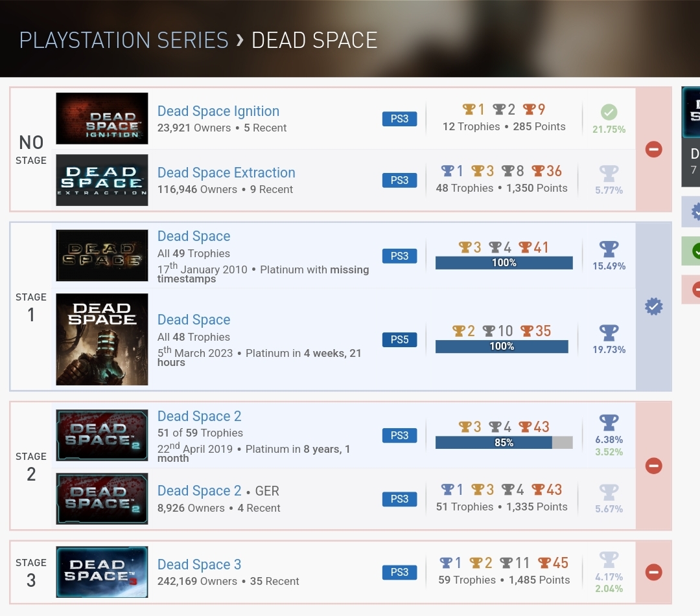Open the Dead Space 2 GER link
700x616 pixels.
point(200,491)
